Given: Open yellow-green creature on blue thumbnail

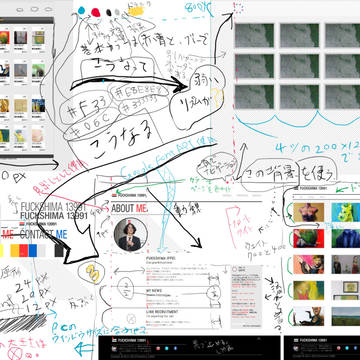Looking at the screenshot, I should tap(346, 212).
